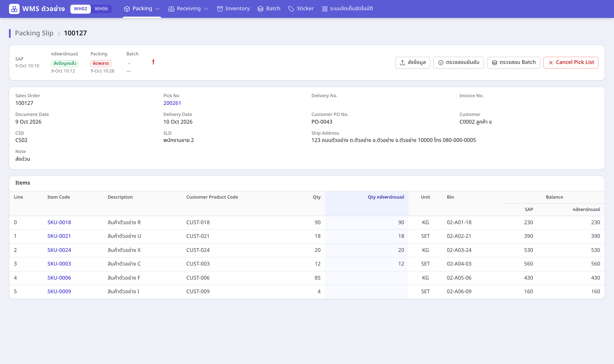614x364 pixels.
Task: Switch to warehouse WH02
Action: point(80,9)
